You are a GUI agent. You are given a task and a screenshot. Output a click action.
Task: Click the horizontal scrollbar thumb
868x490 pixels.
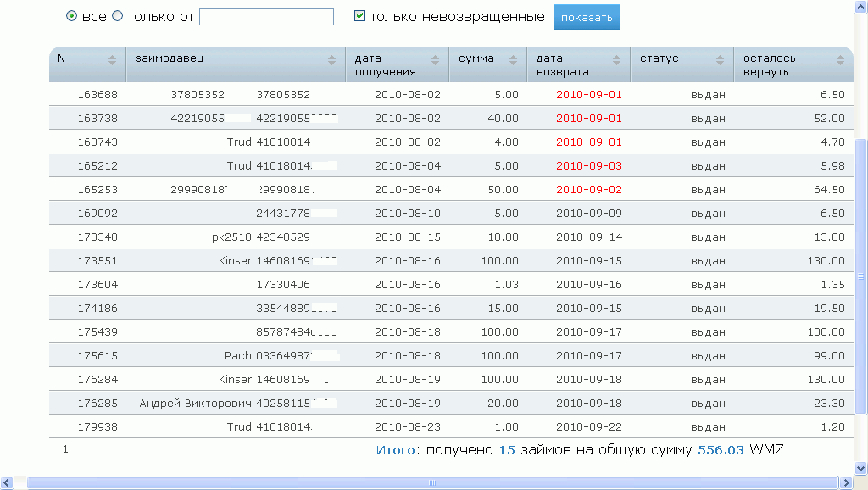point(431,483)
